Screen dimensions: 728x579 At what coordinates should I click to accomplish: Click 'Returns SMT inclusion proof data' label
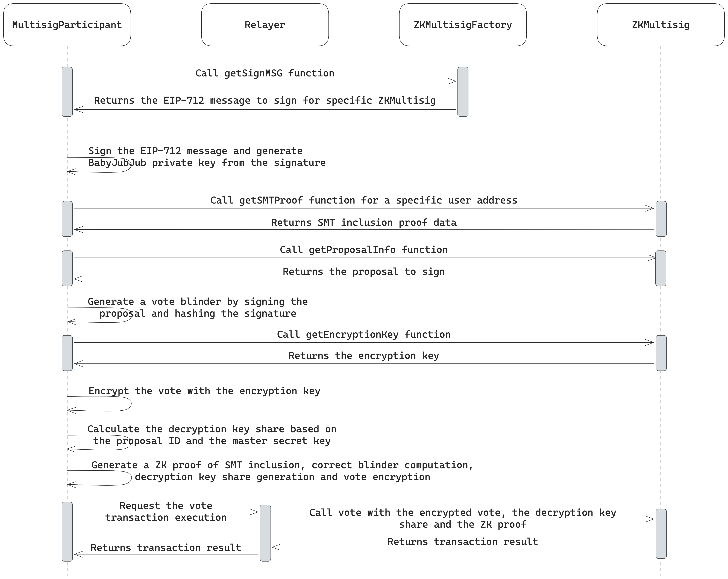[364, 223]
